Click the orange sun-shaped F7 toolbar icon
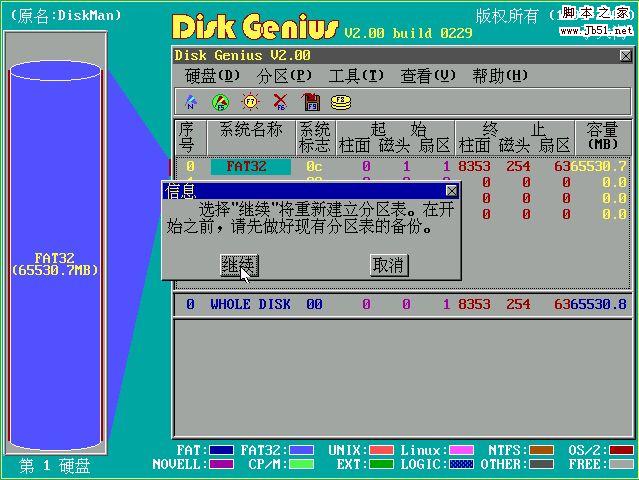639x480 pixels. point(250,102)
